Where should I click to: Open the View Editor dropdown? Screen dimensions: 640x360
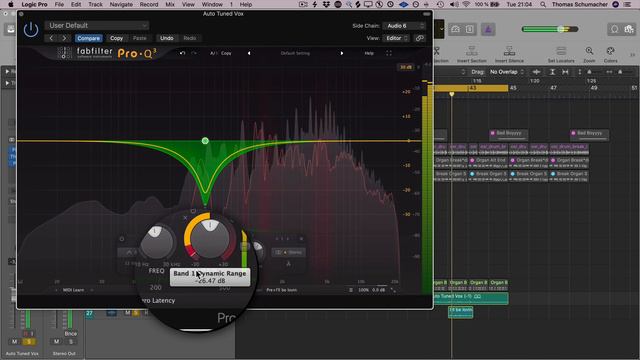click(396, 38)
